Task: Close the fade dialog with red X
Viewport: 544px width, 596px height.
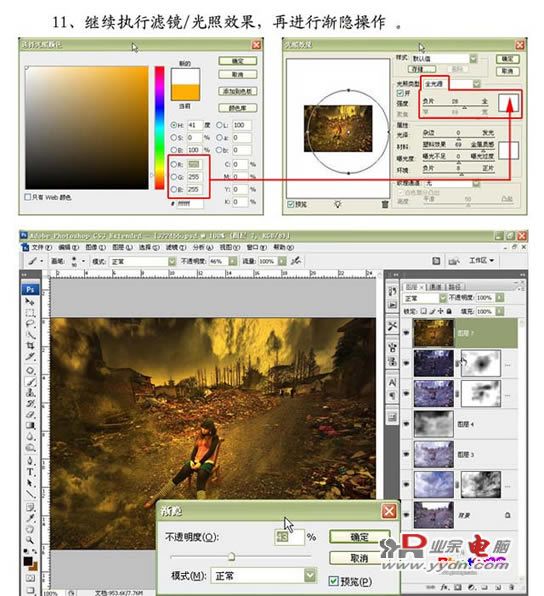Action: (389, 511)
